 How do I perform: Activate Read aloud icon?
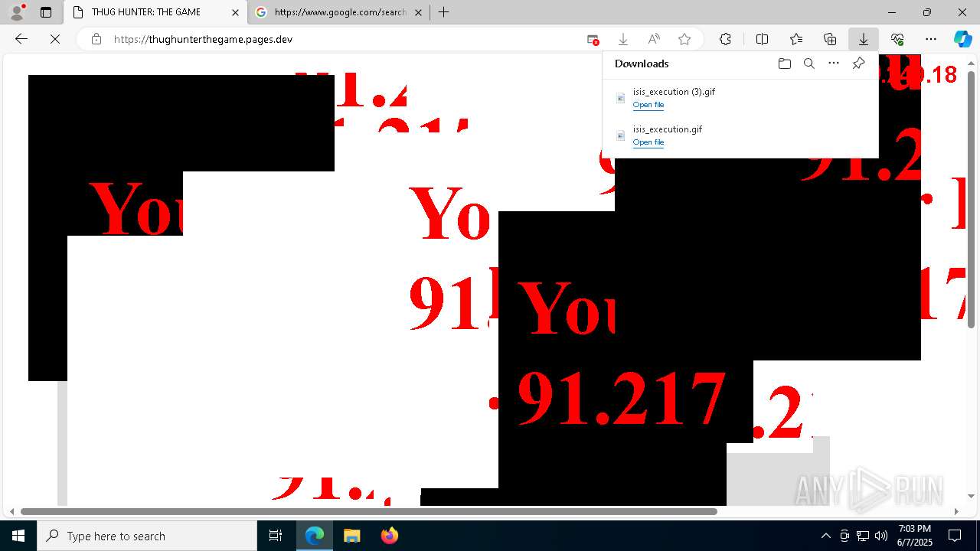click(654, 39)
